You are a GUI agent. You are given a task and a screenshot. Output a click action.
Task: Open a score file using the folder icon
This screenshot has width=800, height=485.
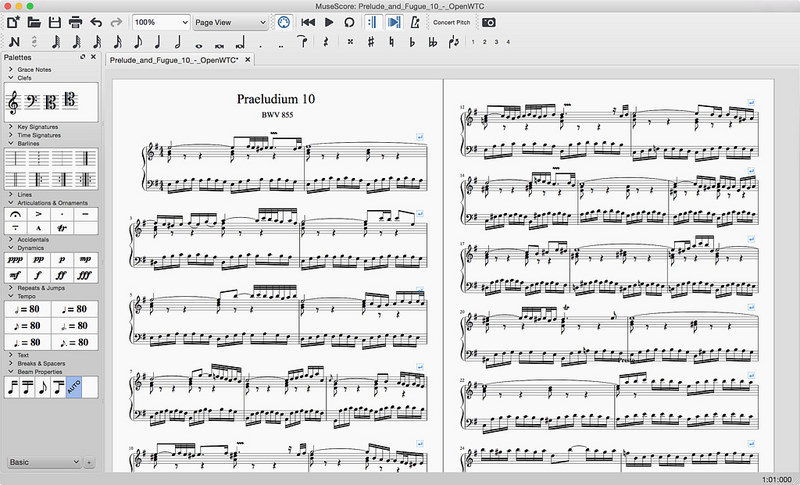click(34, 22)
